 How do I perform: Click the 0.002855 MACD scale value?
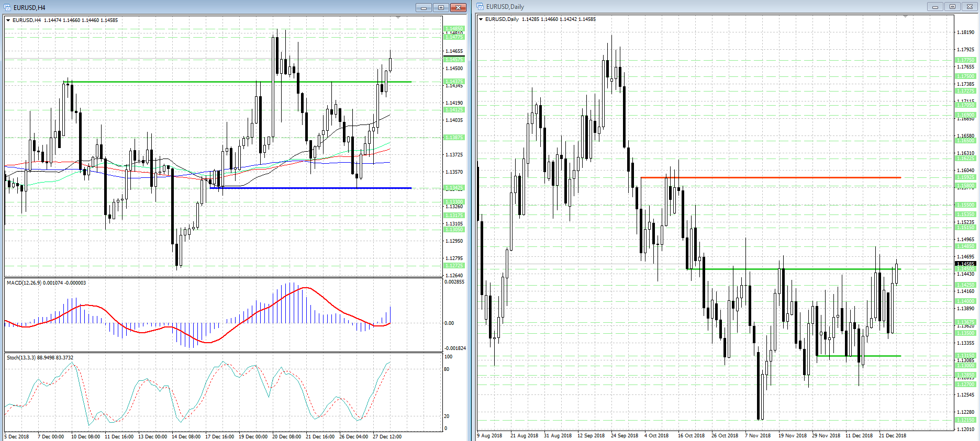[x=454, y=282]
